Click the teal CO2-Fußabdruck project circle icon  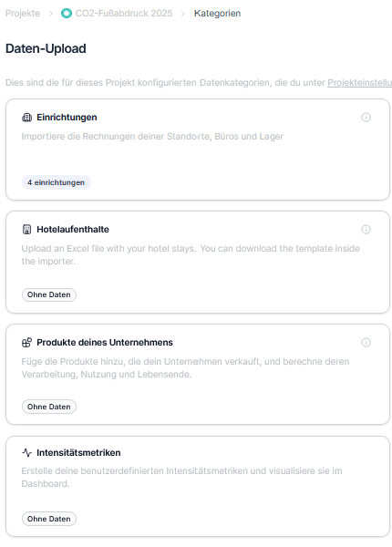(x=67, y=14)
